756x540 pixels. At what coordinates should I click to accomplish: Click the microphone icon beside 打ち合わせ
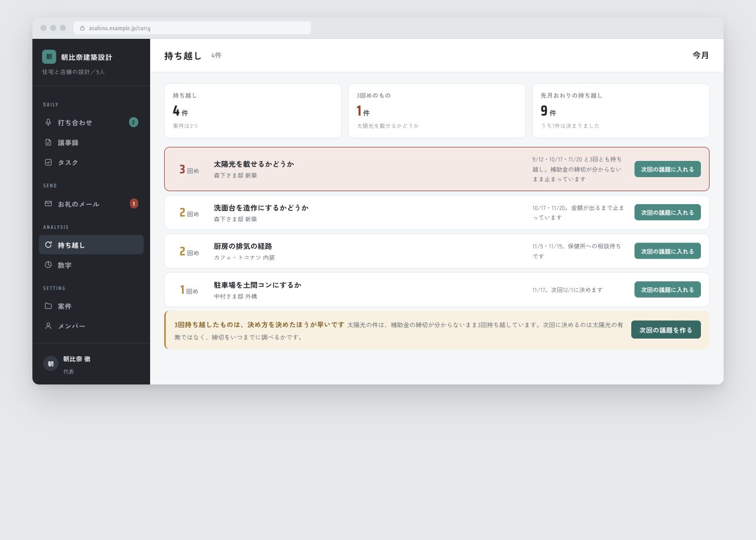[48, 123]
